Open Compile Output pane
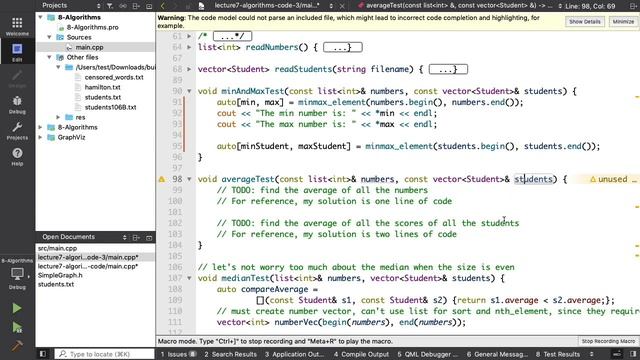 [x=361, y=354]
